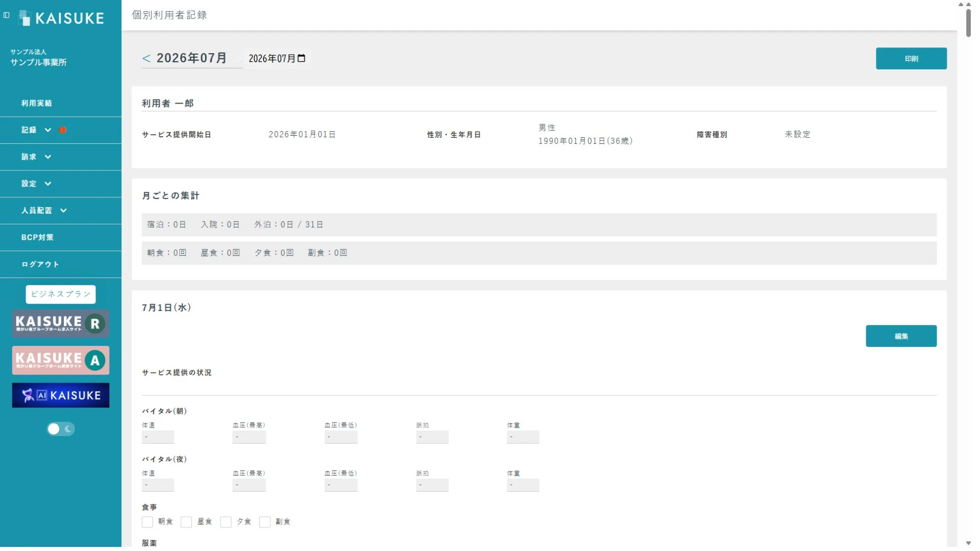The height and width of the screenshot is (551, 980).
Task: Click night 体重 field
Action: [523, 485]
